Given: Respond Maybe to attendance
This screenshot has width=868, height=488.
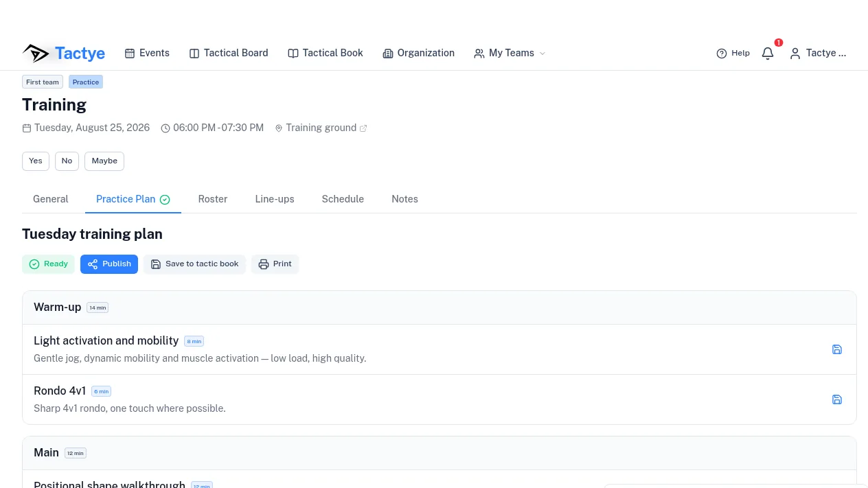Looking at the screenshot, I should click(104, 161).
